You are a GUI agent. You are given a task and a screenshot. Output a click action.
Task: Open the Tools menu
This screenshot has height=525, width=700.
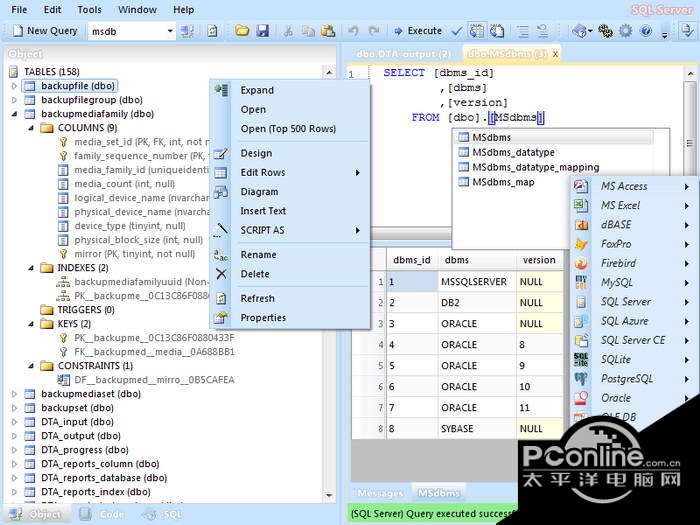[x=90, y=9]
